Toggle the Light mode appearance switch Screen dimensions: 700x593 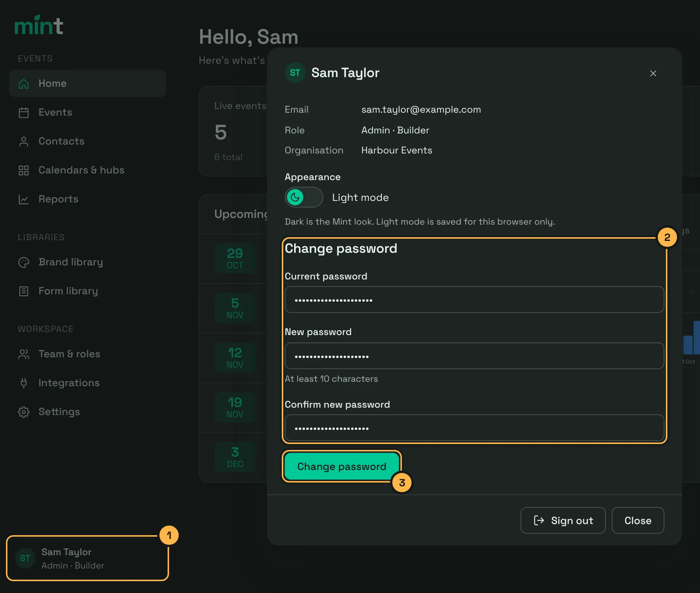pyautogui.click(x=304, y=197)
